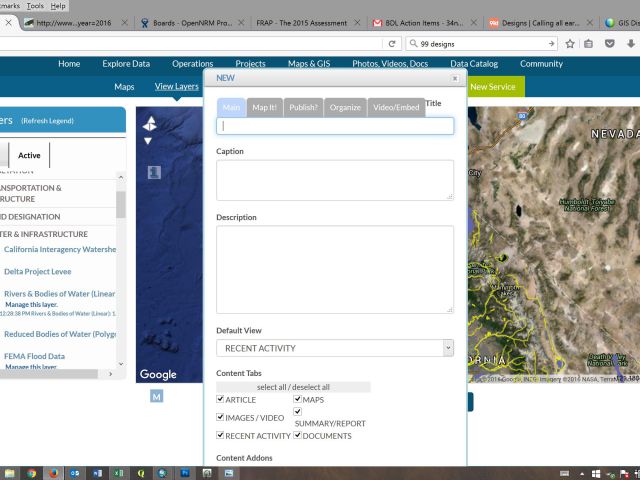Switch to the Organize tab
The image size is (640, 480).
click(x=345, y=107)
